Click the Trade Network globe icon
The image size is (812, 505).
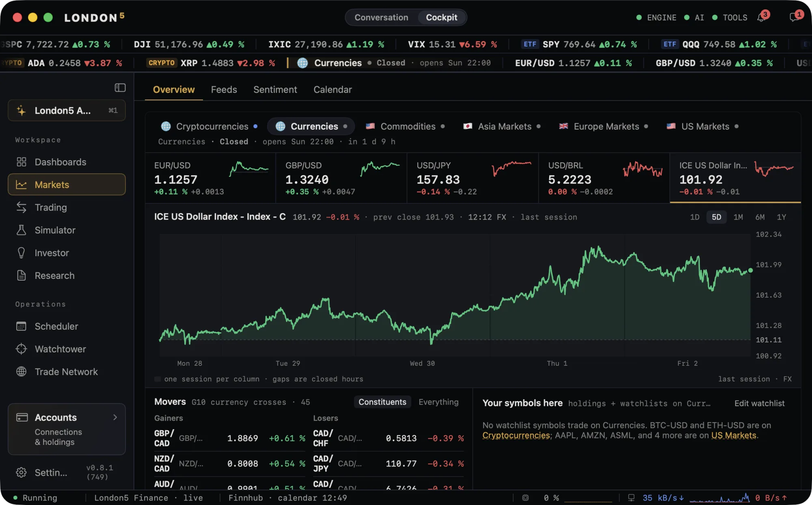point(22,372)
